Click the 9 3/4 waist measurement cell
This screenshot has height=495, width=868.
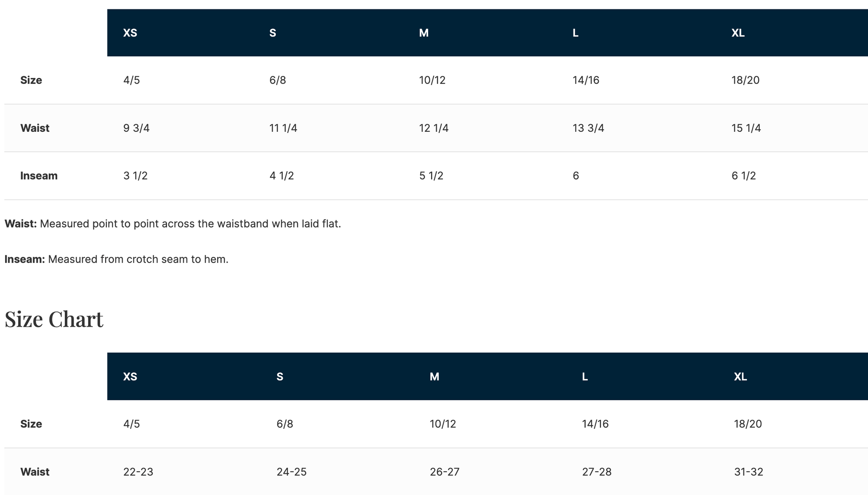136,128
